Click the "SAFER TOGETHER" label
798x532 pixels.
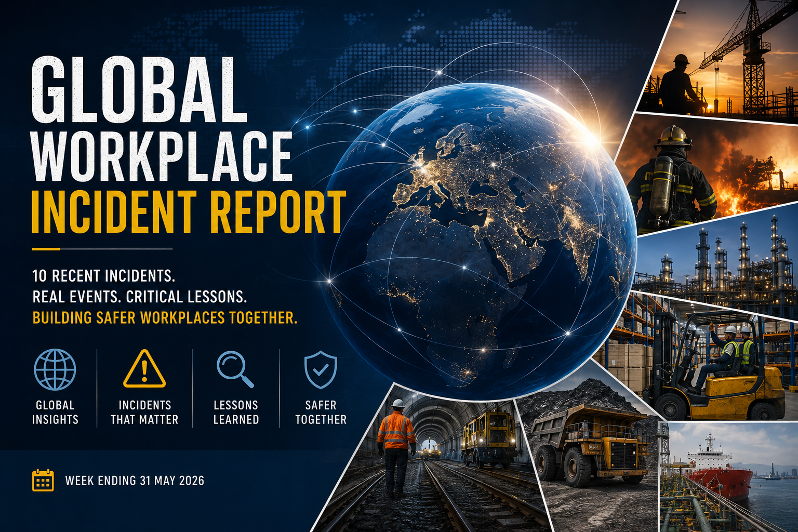click(x=321, y=413)
